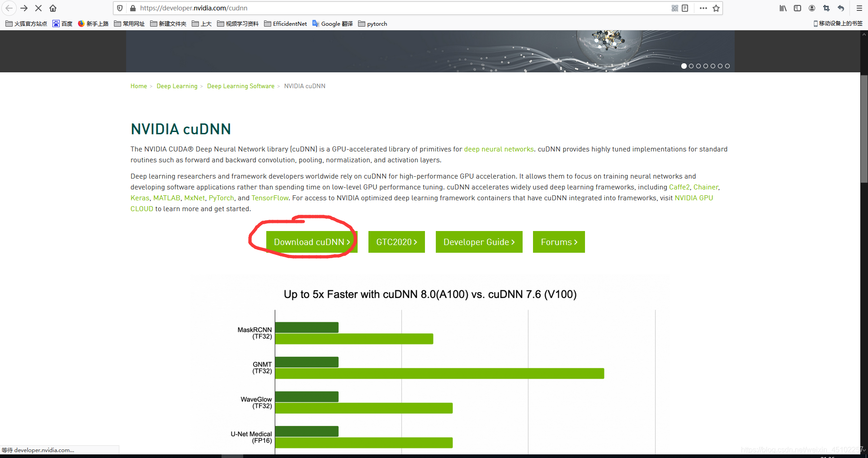Click the undo arrow toolbar icon
The image size is (868, 458).
(x=841, y=8)
